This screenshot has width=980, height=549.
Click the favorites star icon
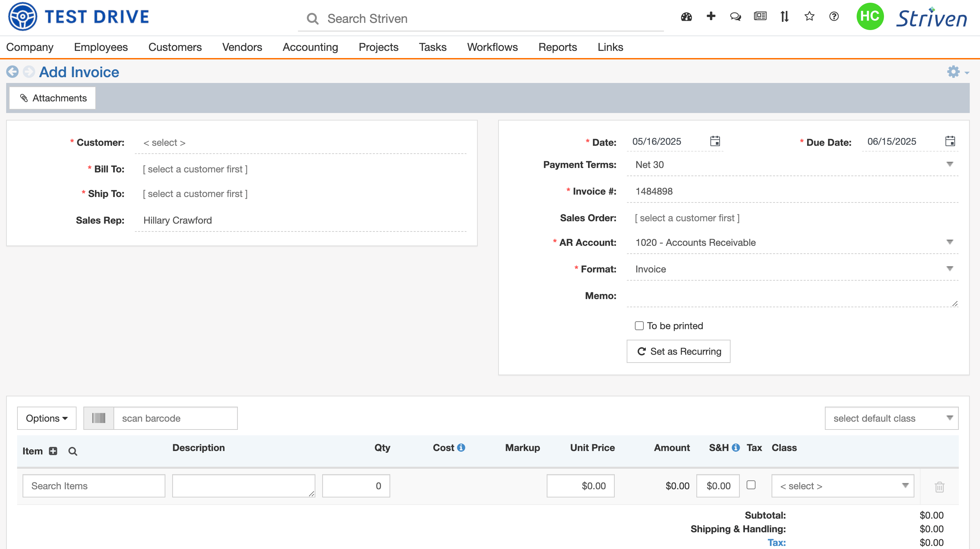[x=809, y=16]
